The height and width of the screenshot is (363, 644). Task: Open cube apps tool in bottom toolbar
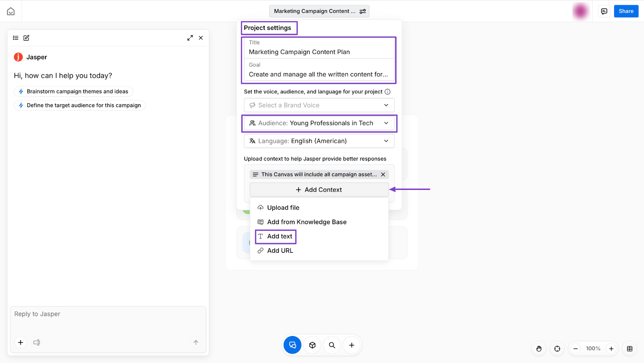coord(312,345)
